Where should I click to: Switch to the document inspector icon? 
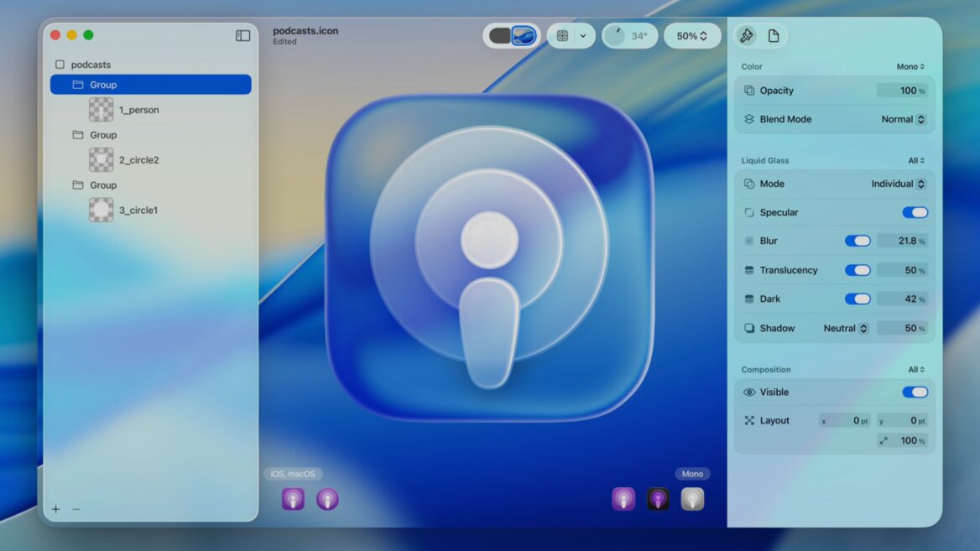[774, 35]
